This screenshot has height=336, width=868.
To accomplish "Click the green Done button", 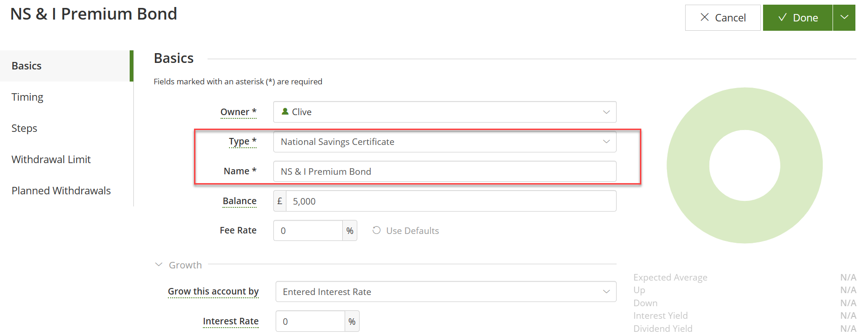I will tap(798, 18).
